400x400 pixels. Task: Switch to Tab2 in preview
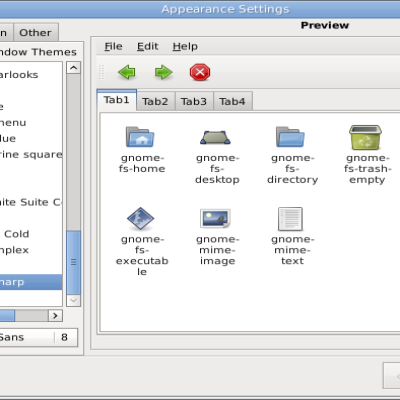[x=155, y=101]
